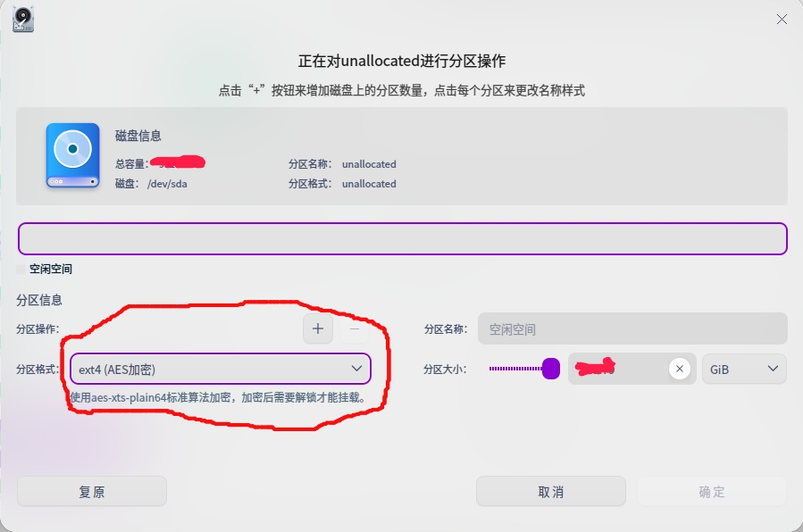
Task: Click the blue disk drive icon
Action: pyautogui.click(x=72, y=155)
